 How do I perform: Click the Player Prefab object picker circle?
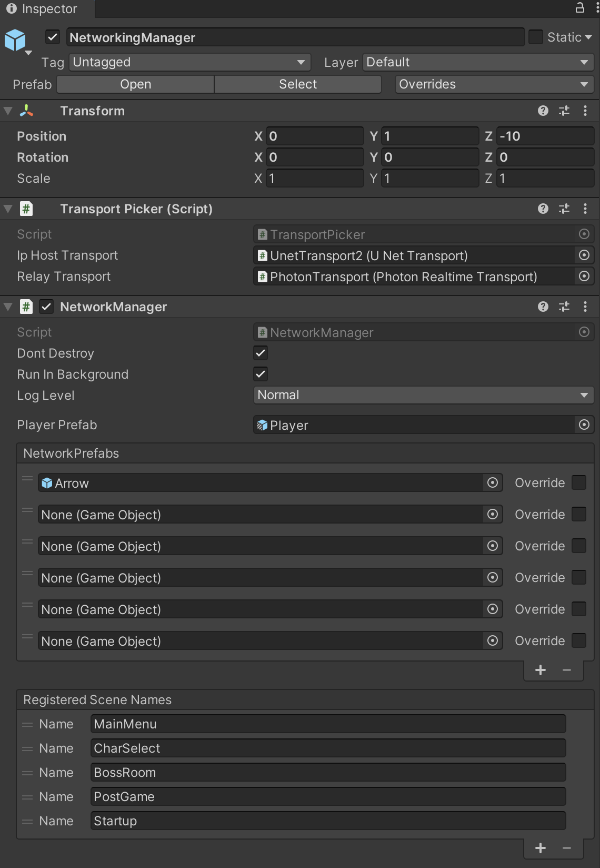tap(584, 425)
